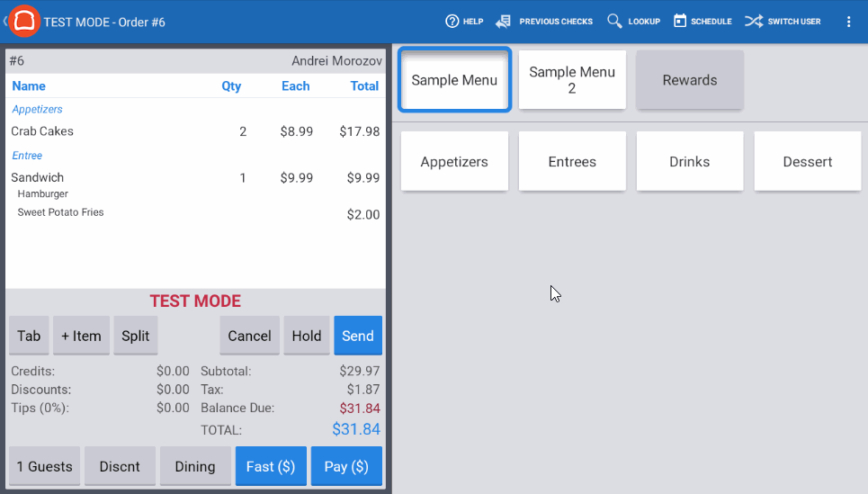Click the #6 check number
868x494 pixels.
coord(16,61)
